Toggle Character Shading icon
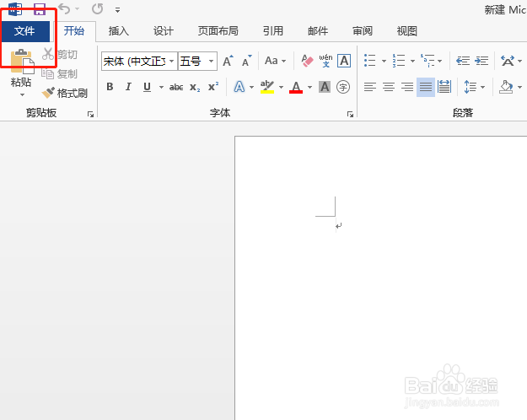Viewport: 527px width, 420px height. point(325,87)
